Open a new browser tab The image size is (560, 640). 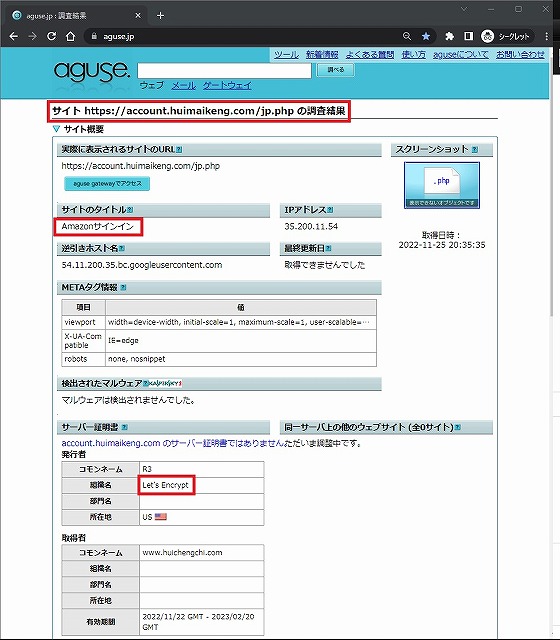pyautogui.click(x=160, y=16)
